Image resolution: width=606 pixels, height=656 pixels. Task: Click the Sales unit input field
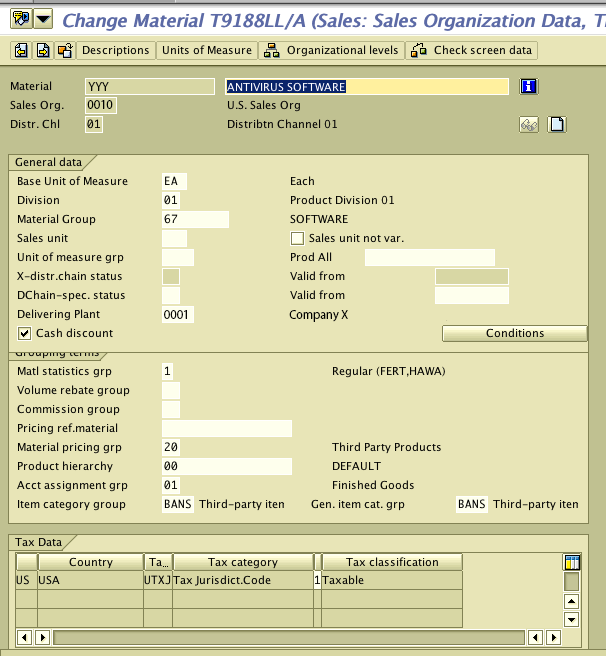click(174, 238)
